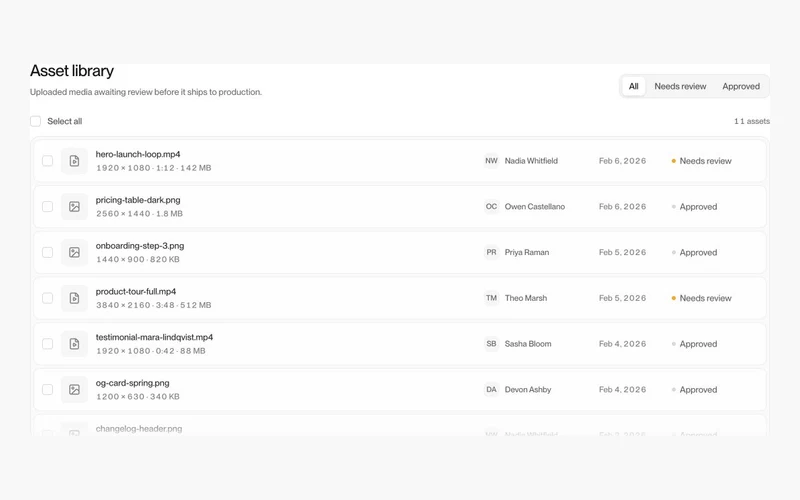The image size is (800, 500).
Task: Open the product-tour-full.mp4 file name
Action: [136, 291]
